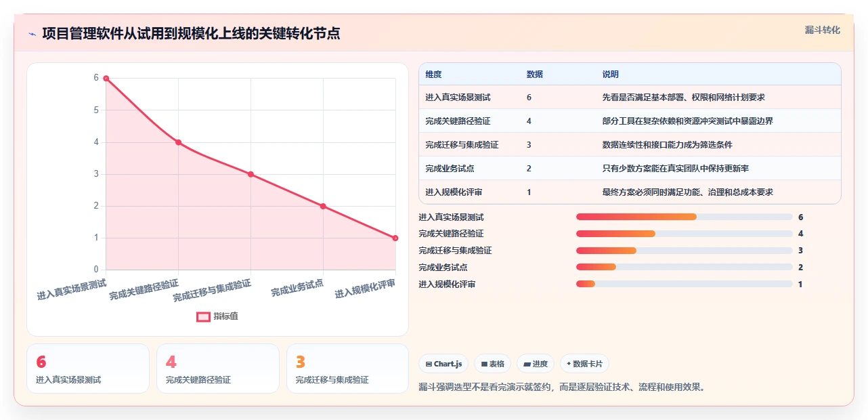Click x-axis label 完成业务试点 on chart
868x420 pixels.
(x=297, y=288)
